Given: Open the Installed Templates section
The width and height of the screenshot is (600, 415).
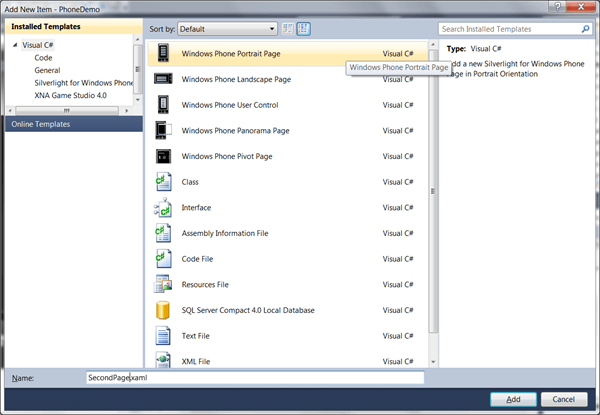Looking at the screenshot, I should 74,26.
